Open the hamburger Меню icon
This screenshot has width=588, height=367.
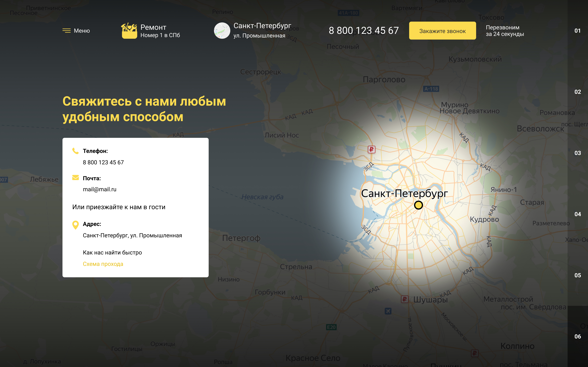(66, 31)
